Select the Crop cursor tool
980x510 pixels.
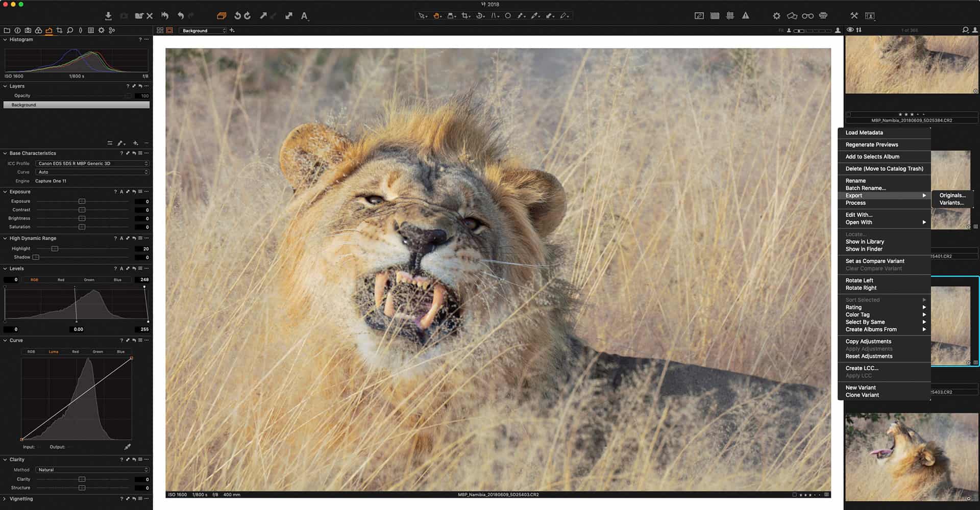(465, 16)
